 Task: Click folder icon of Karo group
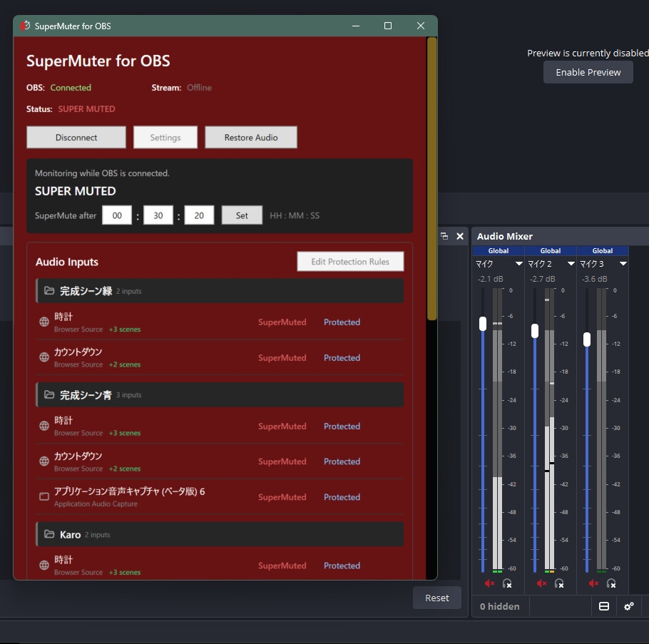pyautogui.click(x=49, y=534)
